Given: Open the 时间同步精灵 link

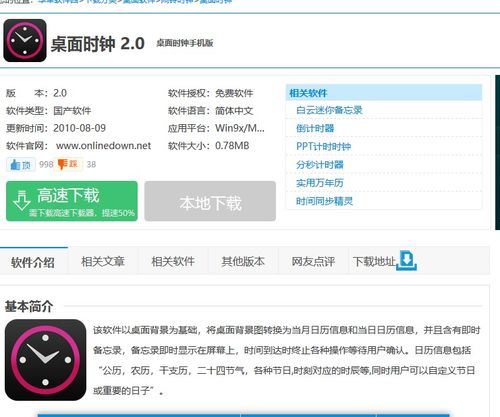Looking at the screenshot, I should [324, 201].
